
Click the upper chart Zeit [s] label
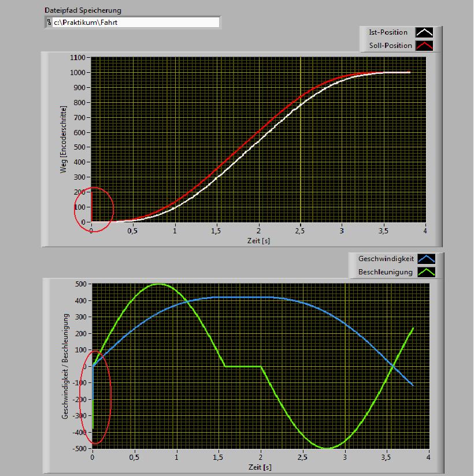tap(258, 241)
